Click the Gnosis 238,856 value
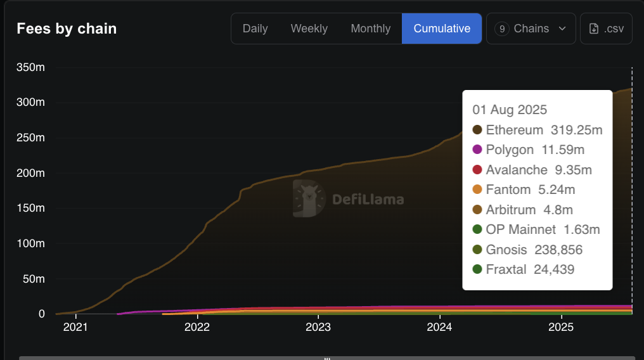Screen dimensions: 644x360 (x=558, y=250)
